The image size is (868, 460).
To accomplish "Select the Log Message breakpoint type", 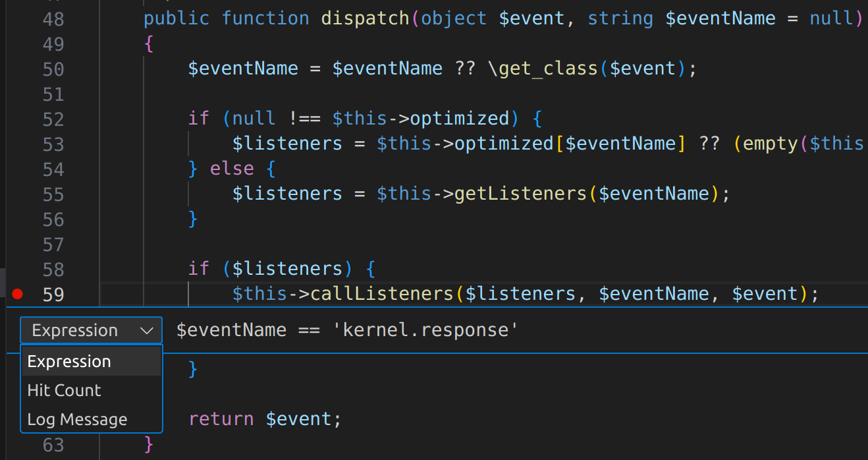I will point(77,419).
